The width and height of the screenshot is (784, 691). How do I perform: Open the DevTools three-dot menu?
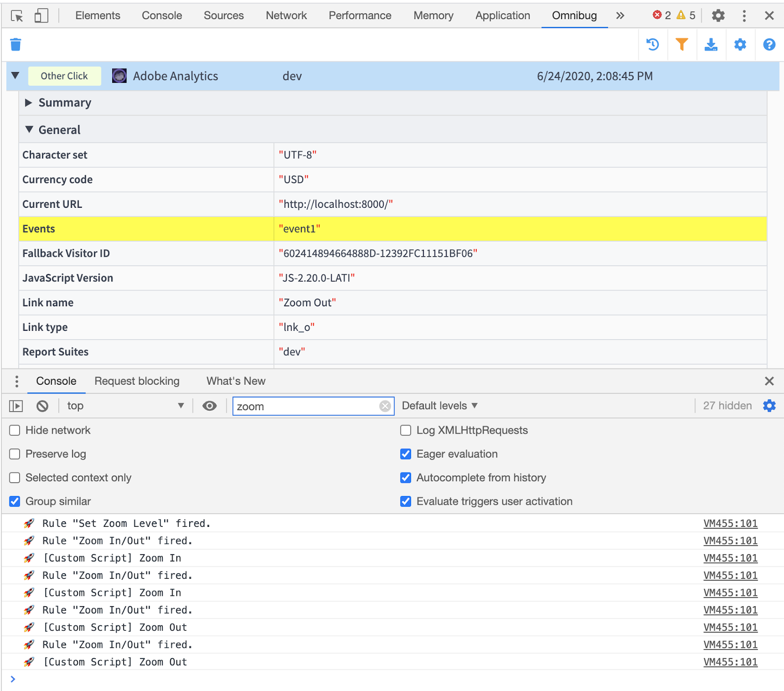744,16
